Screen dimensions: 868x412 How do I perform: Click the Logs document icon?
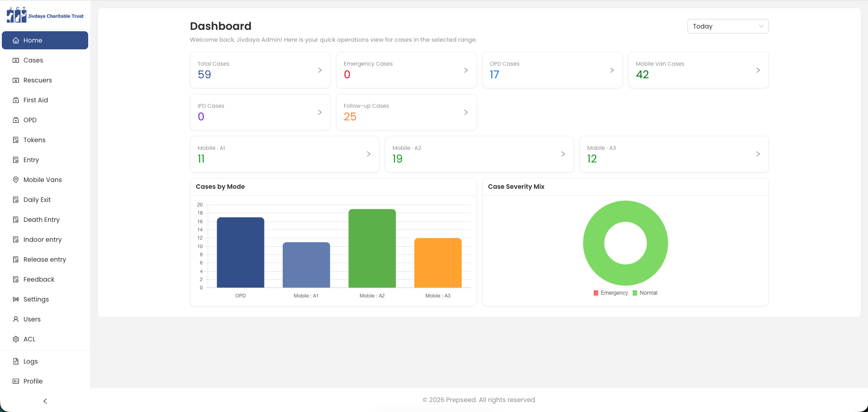(16, 361)
